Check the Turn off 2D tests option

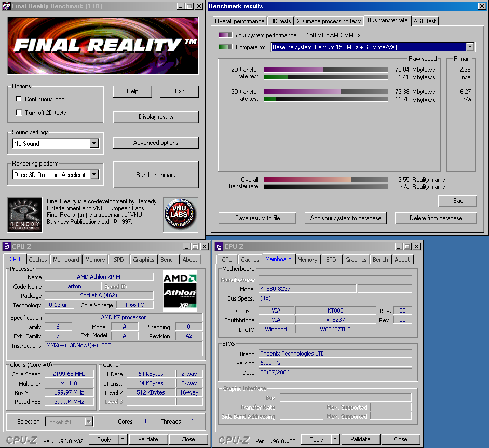(19, 113)
